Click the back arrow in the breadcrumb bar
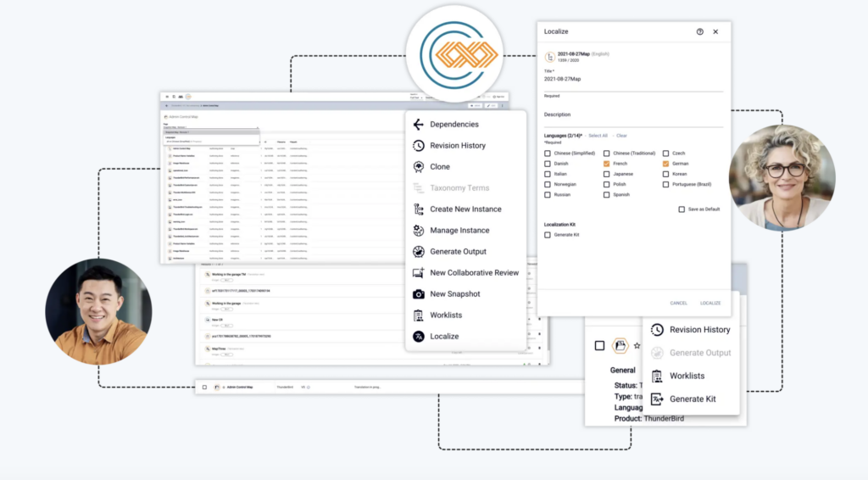This screenshot has width=868, height=480. click(167, 106)
